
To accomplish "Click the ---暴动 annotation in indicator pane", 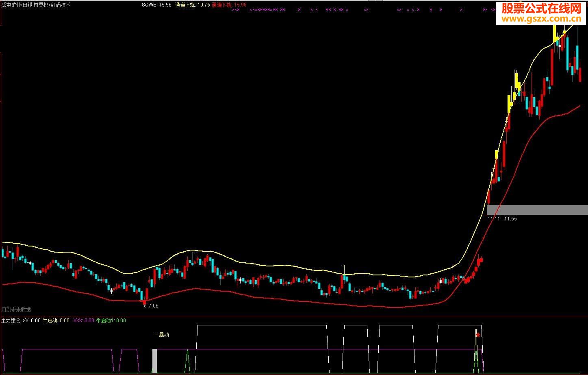I will click(162, 335).
